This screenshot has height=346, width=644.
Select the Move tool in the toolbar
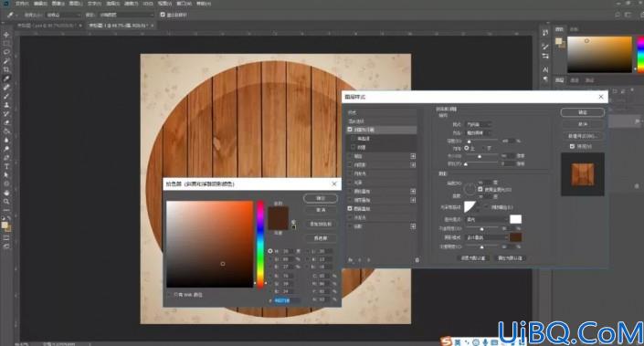point(6,35)
